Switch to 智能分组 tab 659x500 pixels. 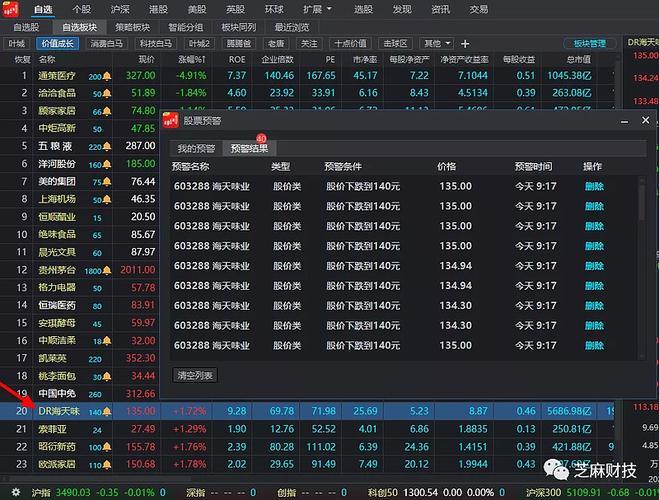pyautogui.click(x=185, y=27)
